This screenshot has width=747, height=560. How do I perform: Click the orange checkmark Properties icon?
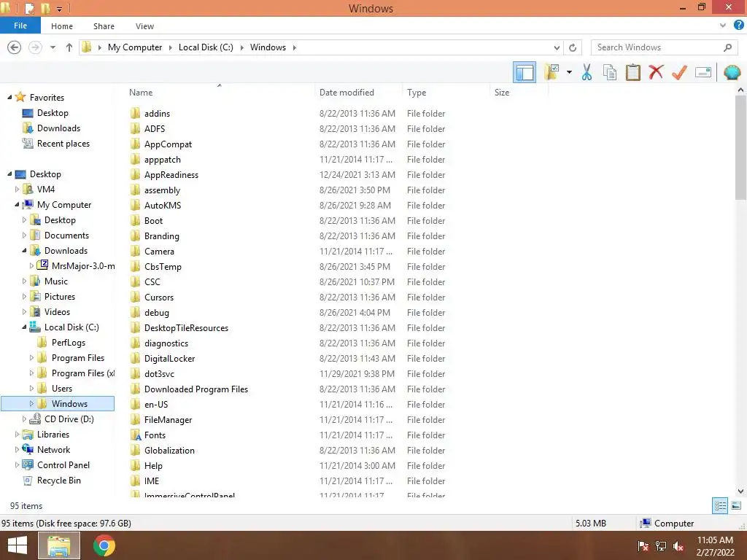coord(679,72)
